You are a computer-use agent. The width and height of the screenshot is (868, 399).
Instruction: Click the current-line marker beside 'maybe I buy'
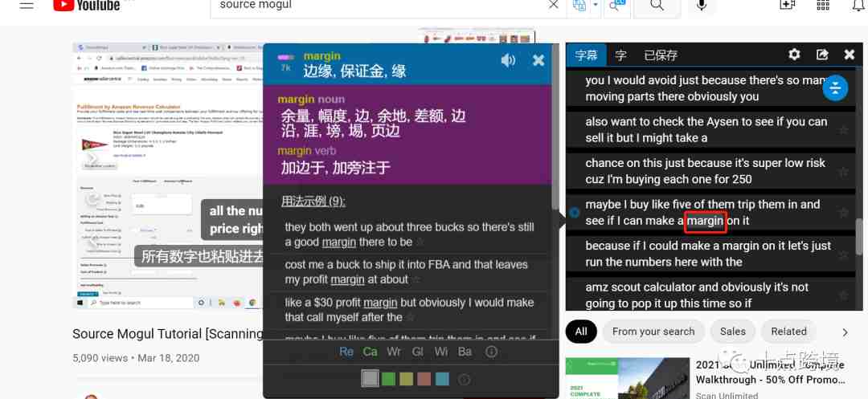click(x=574, y=212)
